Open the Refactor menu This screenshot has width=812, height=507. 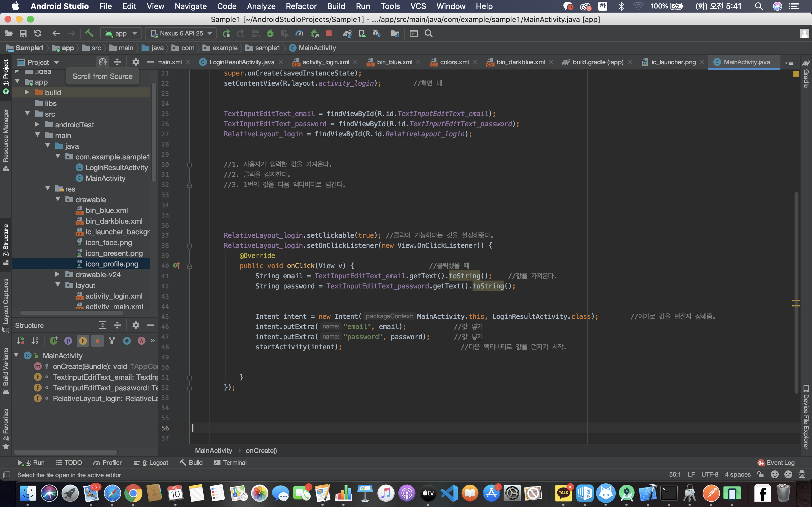click(x=301, y=6)
